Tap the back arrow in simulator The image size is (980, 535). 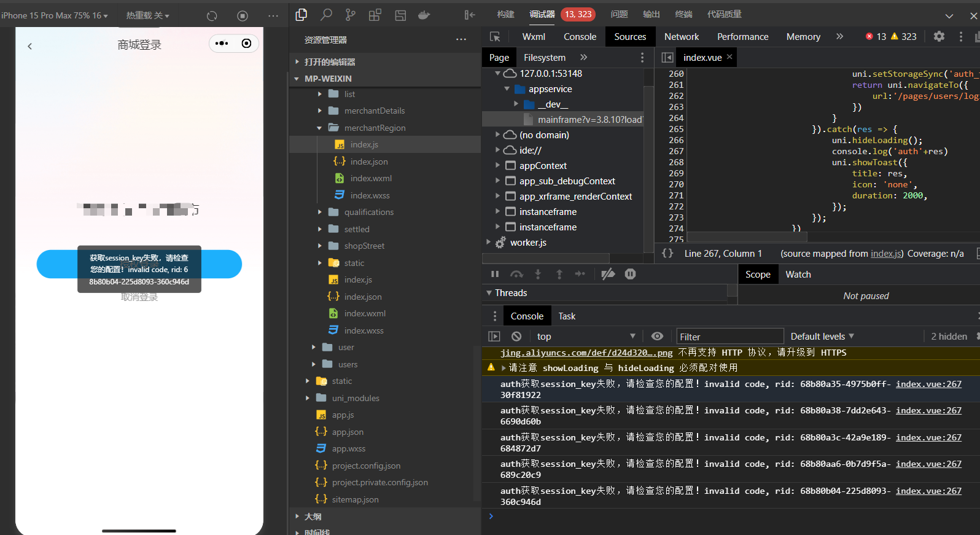29,46
